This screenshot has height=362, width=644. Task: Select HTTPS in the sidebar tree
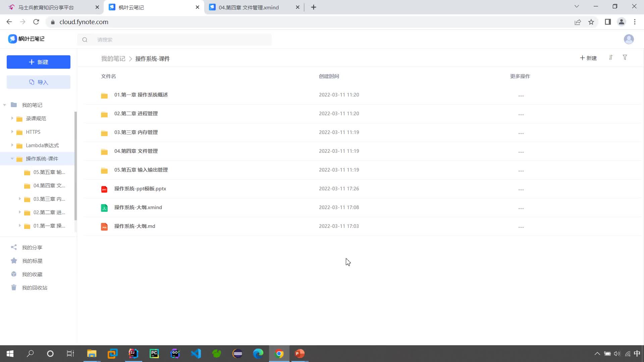pos(33,132)
